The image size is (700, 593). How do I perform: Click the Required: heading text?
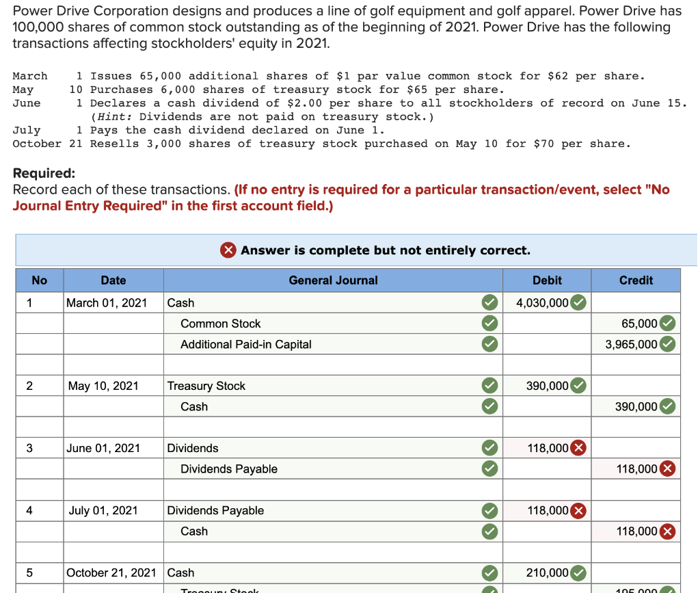(44, 173)
